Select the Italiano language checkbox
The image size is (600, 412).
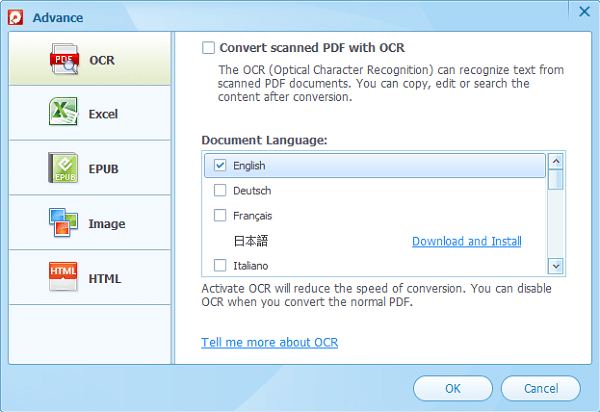pos(220,265)
